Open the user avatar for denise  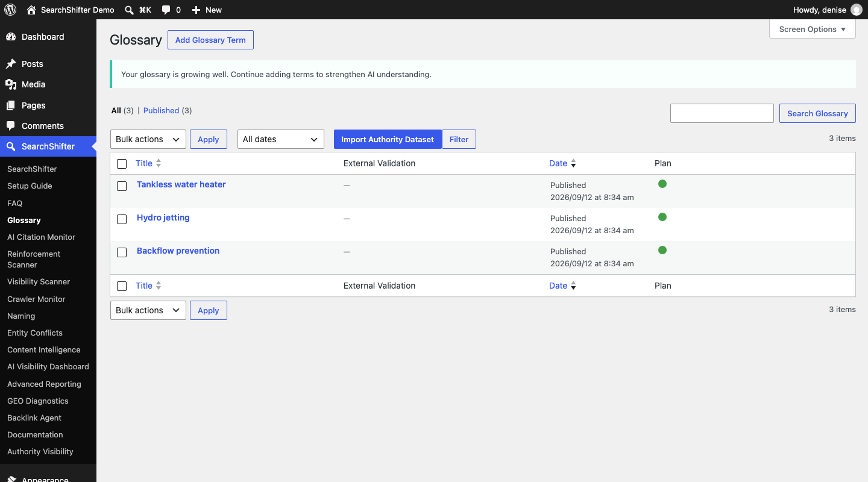[x=857, y=10]
